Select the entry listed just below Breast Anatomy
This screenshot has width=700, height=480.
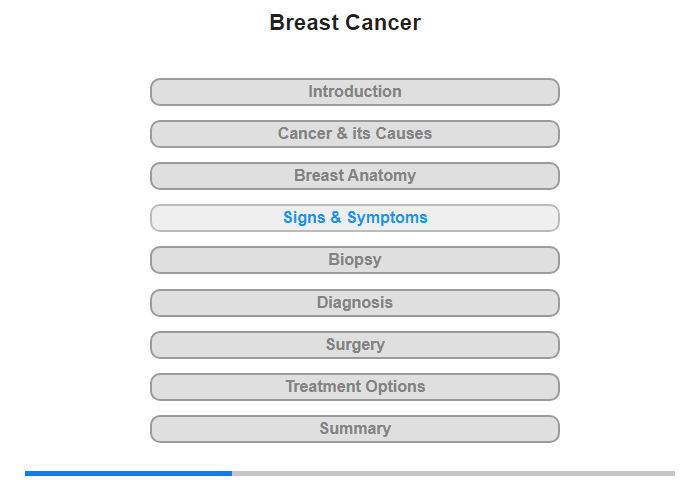point(354,218)
